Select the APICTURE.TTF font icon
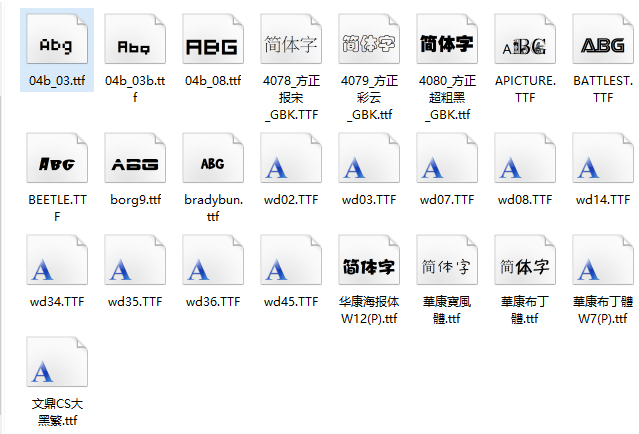This screenshot has width=639, height=434. pyautogui.click(x=525, y=43)
